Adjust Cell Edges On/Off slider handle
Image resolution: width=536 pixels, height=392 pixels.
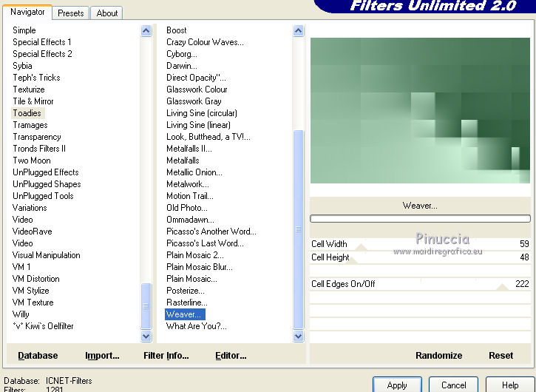tap(502, 287)
